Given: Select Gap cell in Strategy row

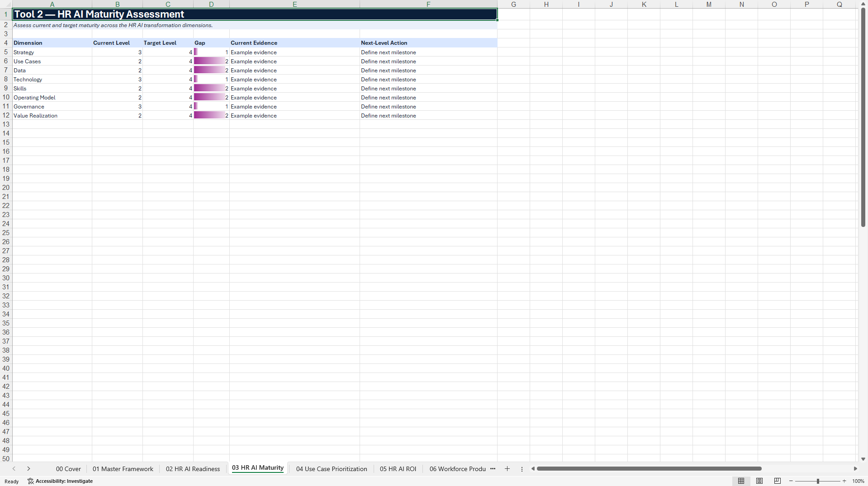Looking at the screenshot, I should click(x=211, y=52).
